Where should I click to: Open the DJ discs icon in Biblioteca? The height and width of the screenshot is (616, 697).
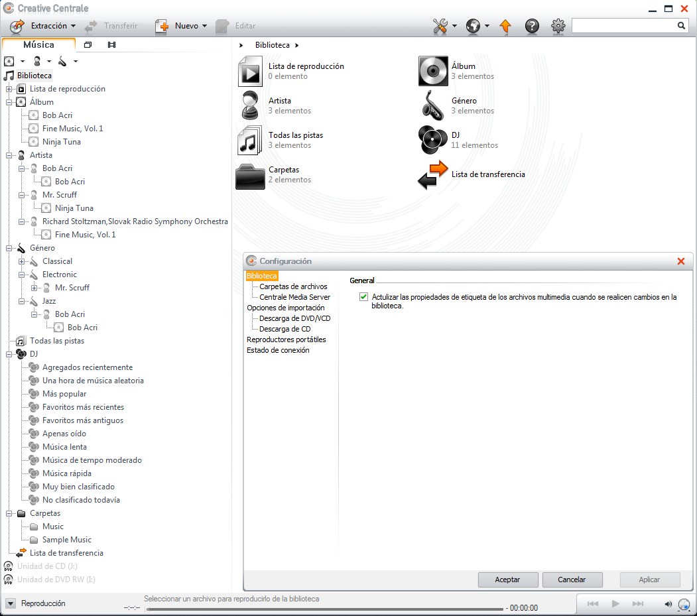click(x=433, y=141)
